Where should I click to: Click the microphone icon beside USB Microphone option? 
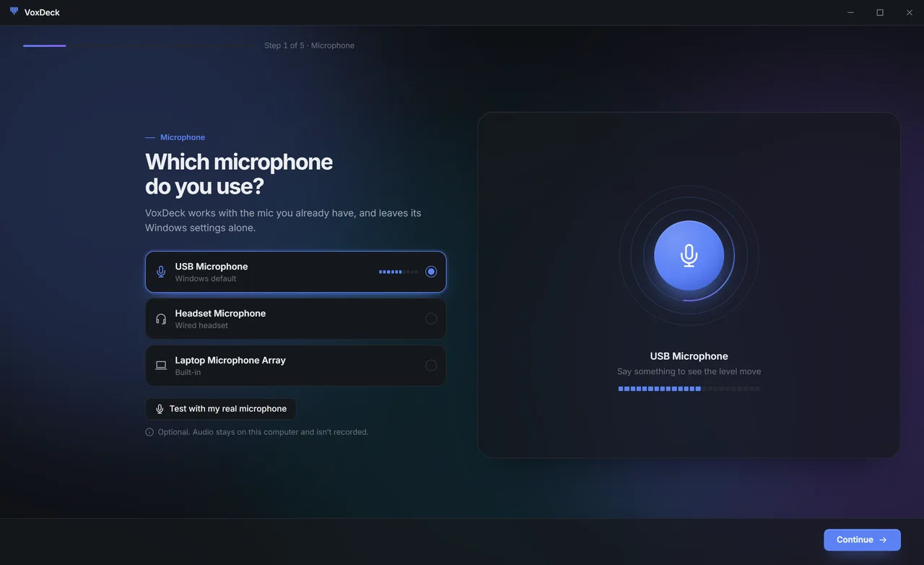click(x=161, y=272)
